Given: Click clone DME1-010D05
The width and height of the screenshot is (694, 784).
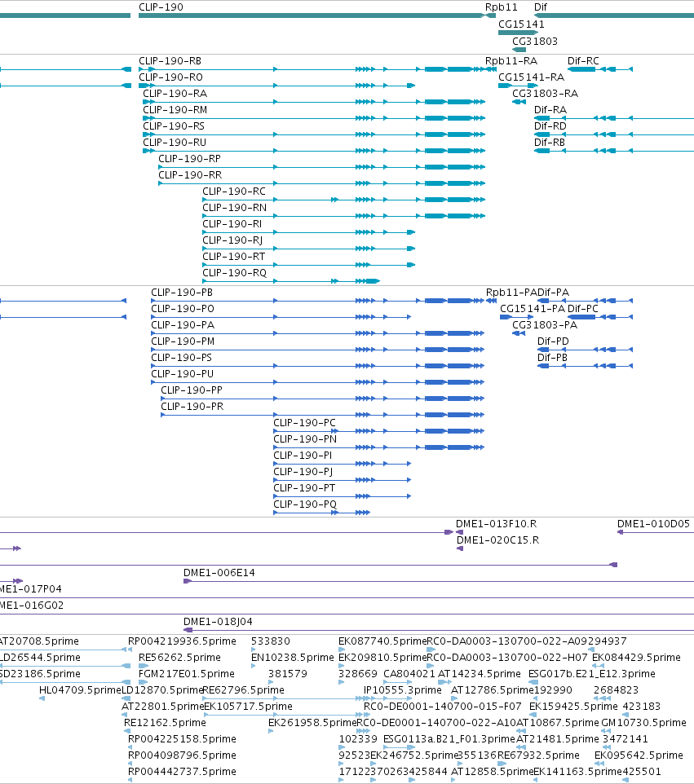Looking at the screenshot, I should tap(653, 524).
